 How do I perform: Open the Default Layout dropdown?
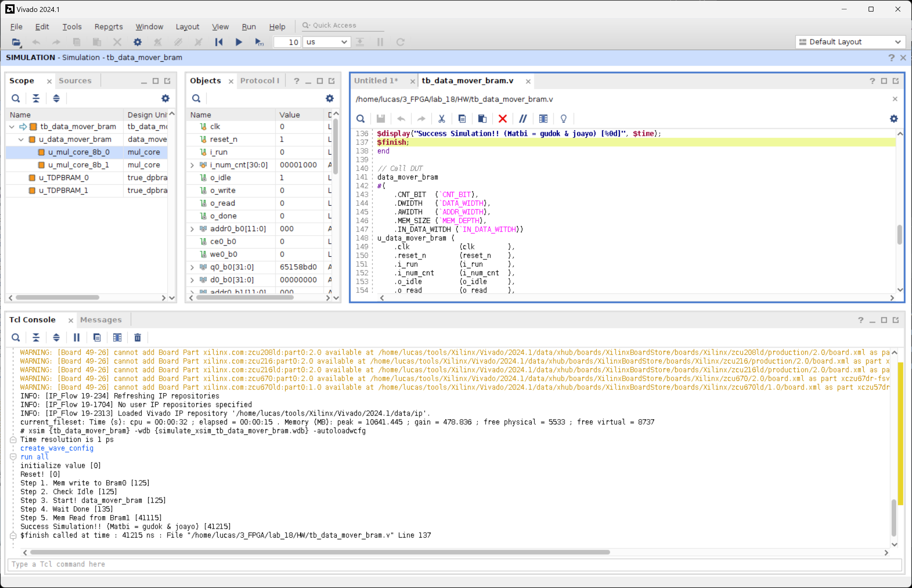point(850,42)
